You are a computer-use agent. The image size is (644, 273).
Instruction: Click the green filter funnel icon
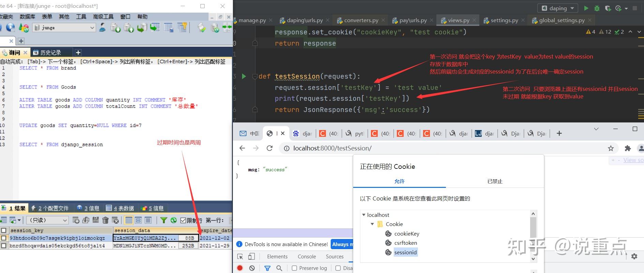pyautogui.click(x=164, y=220)
